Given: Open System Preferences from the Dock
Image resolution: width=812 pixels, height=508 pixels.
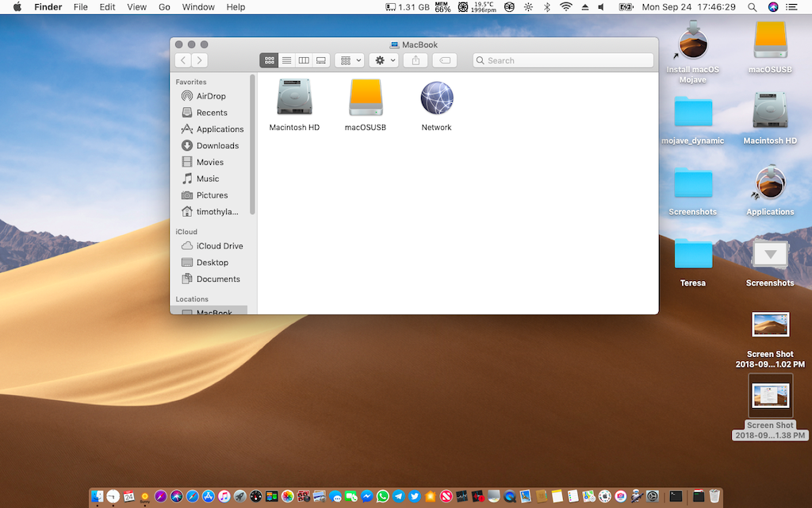Looking at the screenshot, I should (x=653, y=496).
